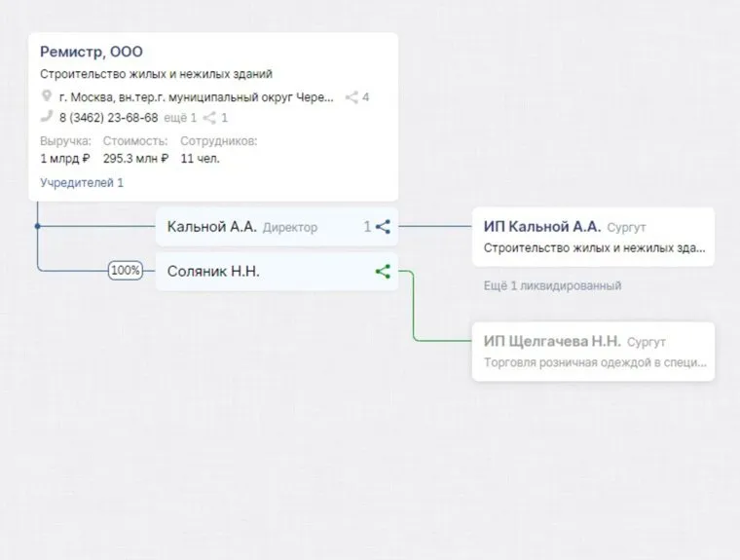Select the Соляник Н.Н. founder node
This screenshot has height=560, width=740.
[x=213, y=272]
